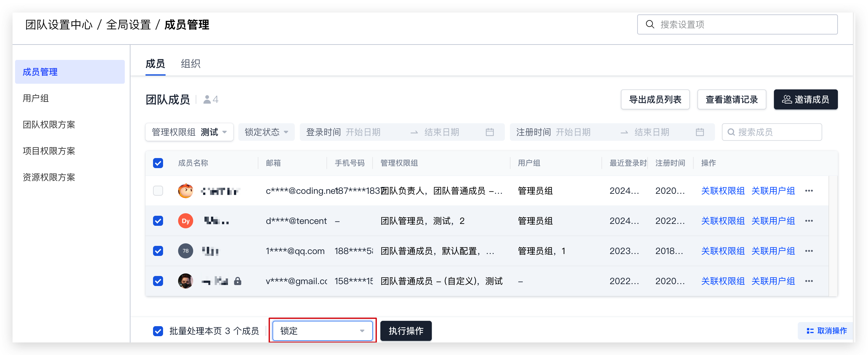Screen dimensions: 868x355
Task: Click the magnifier icon in member search
Action: tap(731, 132)
